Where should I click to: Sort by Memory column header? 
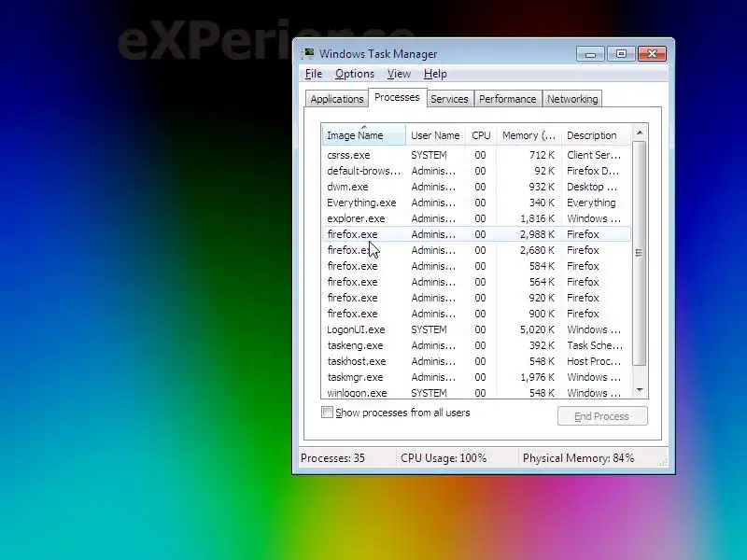[x=529, y=135]
